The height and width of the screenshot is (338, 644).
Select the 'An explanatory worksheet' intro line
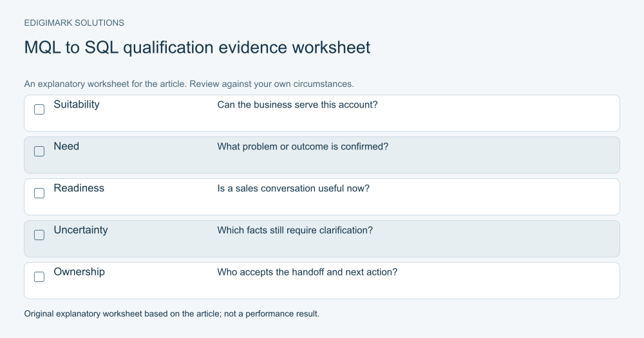pyautogui.click(x=189, y=84)
